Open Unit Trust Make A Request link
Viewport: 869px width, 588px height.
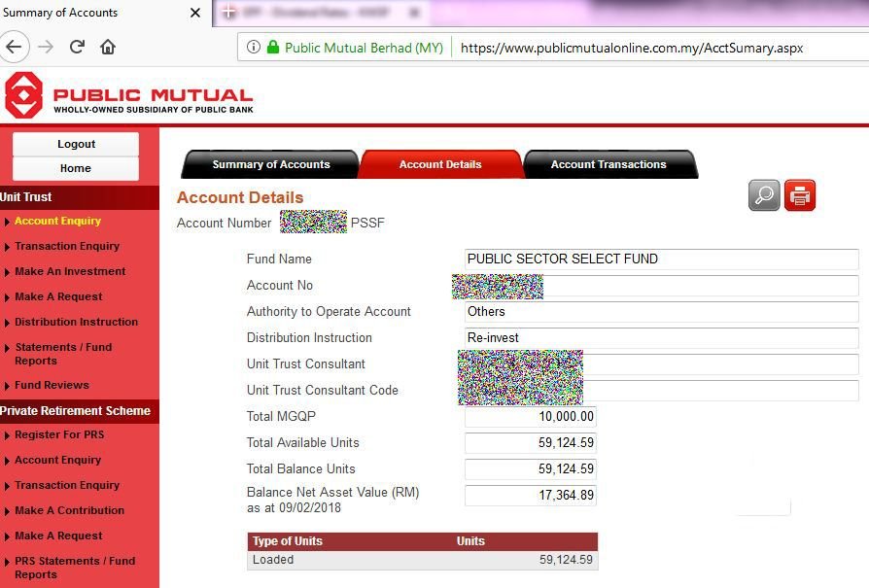coord(58,296)
